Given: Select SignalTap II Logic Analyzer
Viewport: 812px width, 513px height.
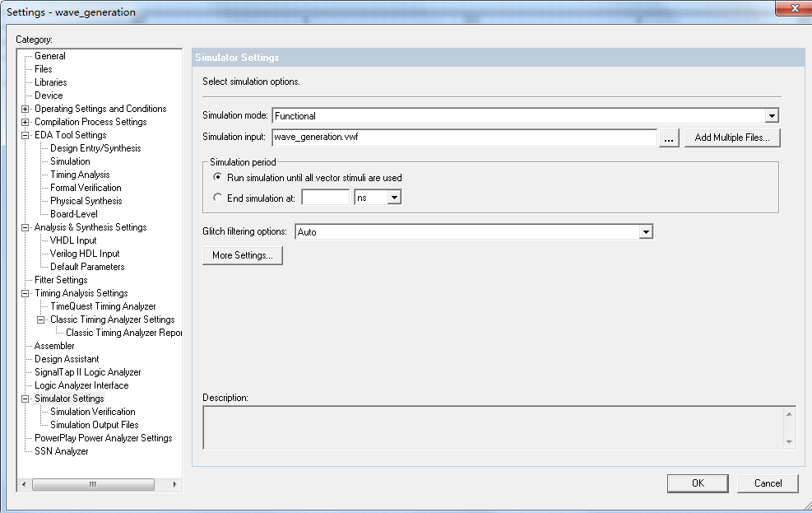Looking at the screenshot, I should pyautogui.click(x=87, y=372).
